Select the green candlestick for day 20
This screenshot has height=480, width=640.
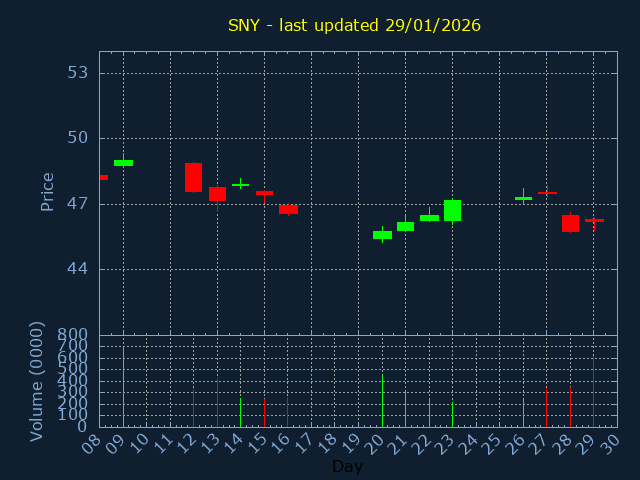[x=382, y=235]
